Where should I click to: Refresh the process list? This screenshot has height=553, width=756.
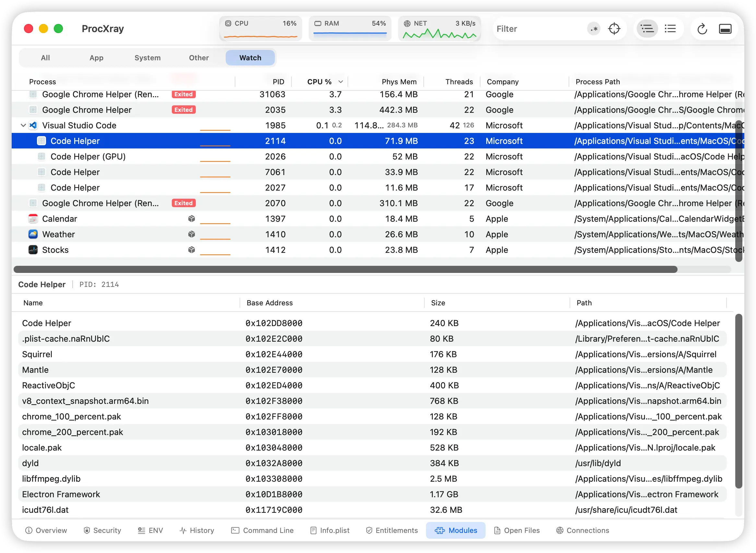coord(702,29)
